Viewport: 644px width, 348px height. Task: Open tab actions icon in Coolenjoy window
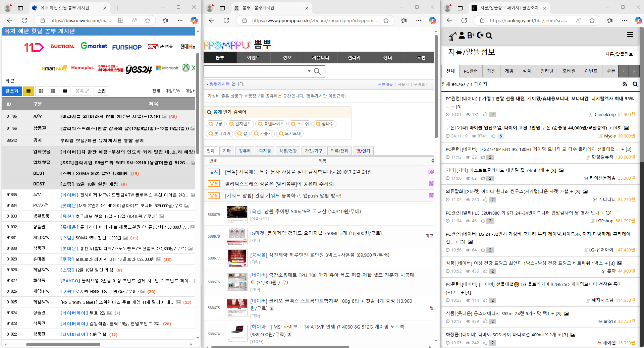(x=460, y=8)
